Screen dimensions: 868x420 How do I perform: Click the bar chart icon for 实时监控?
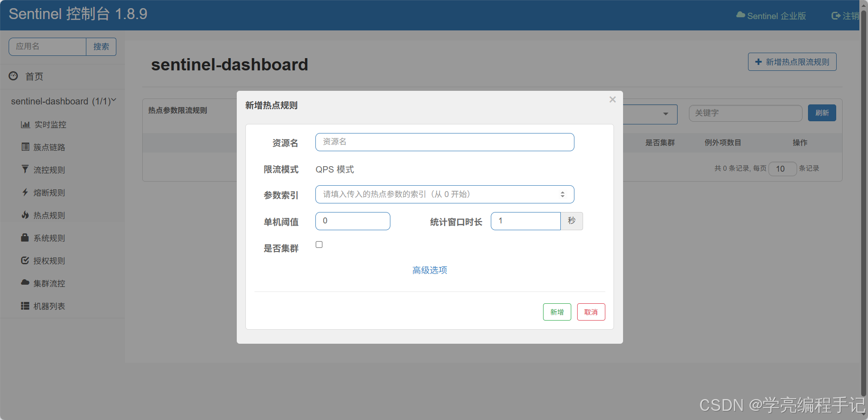(25, 124)
